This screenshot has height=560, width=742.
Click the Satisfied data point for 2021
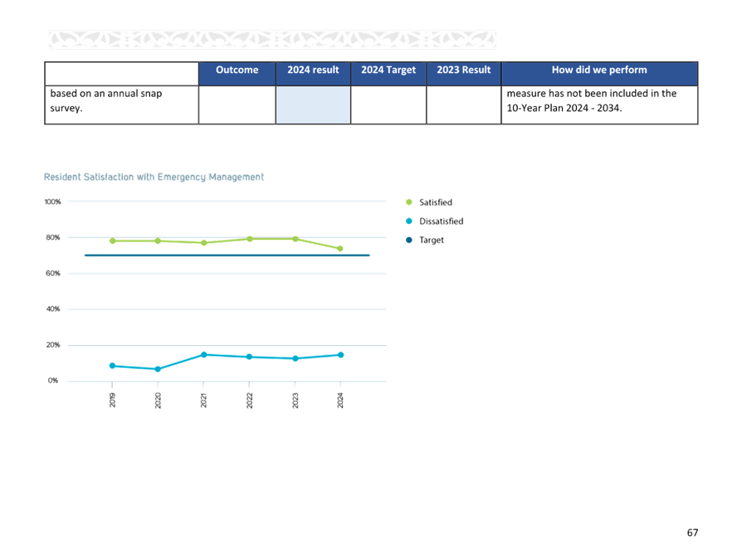coord(204,242)
